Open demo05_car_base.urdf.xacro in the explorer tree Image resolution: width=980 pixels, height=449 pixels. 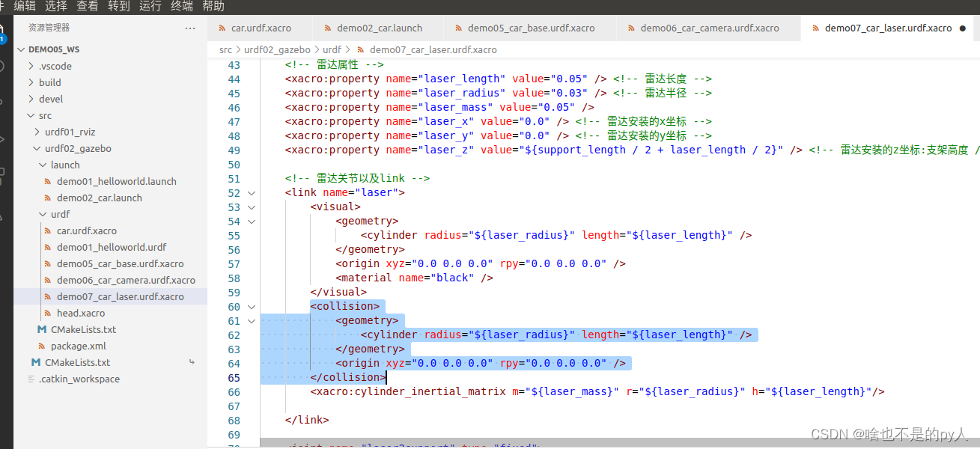click(x=121, y=263)
